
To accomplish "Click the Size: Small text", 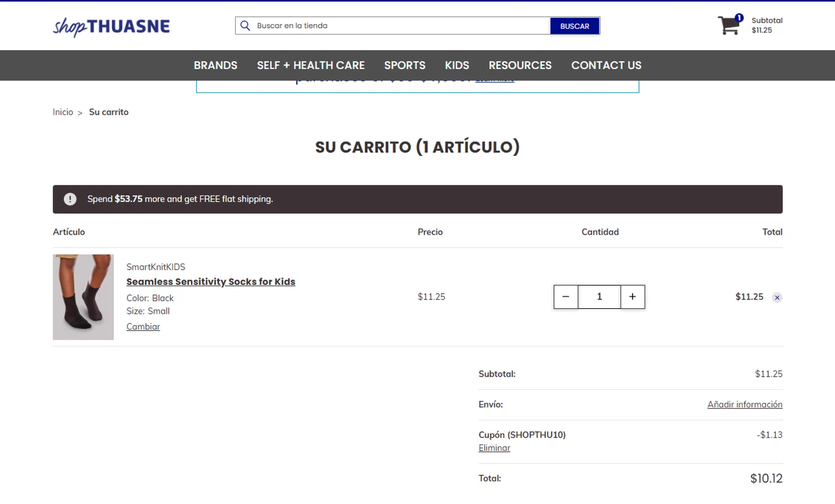I will coord(148,311).
